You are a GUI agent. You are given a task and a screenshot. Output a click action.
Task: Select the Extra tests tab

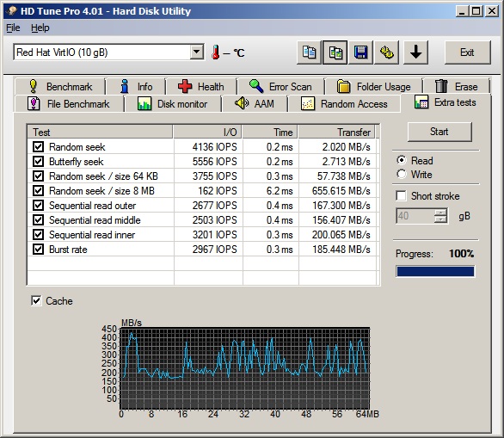coord(446,102)
